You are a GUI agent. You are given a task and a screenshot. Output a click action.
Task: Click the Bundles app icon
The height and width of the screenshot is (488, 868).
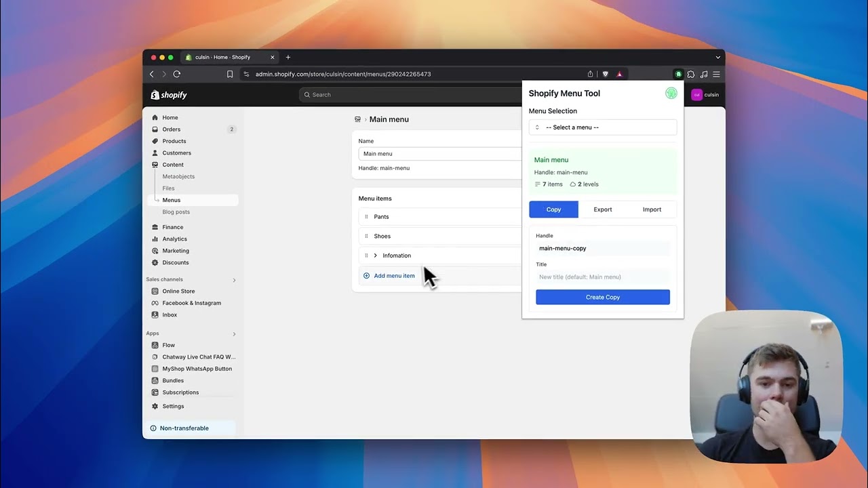155,381
